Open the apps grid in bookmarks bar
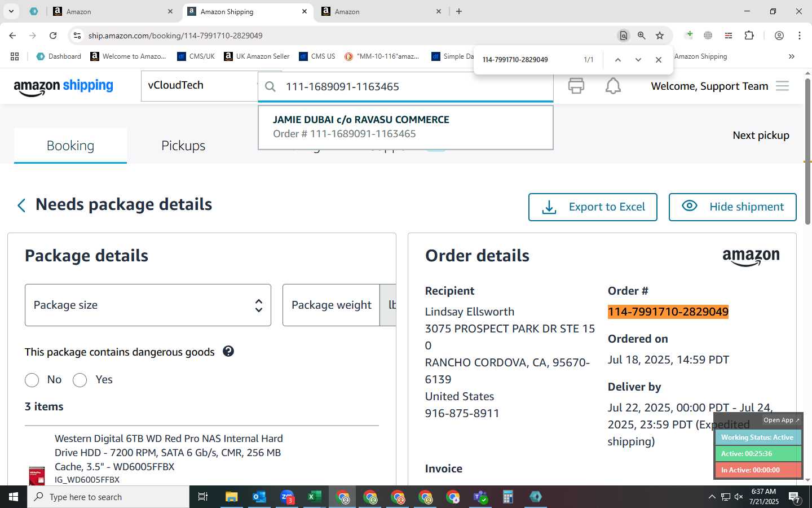 [15, 56]
